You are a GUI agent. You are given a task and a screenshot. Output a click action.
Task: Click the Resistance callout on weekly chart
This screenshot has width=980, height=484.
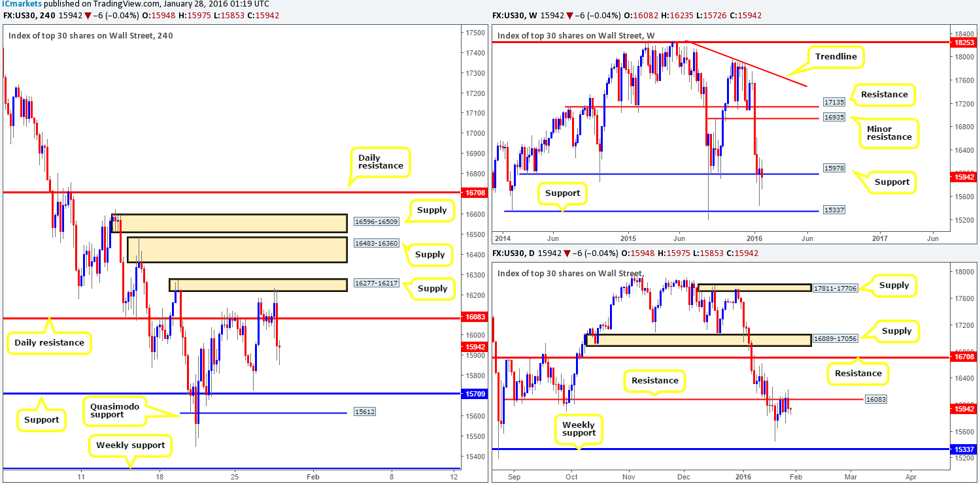point(885,95)
